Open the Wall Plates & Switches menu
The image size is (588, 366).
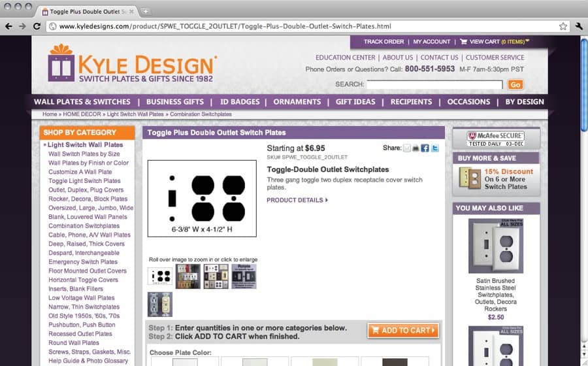pos(82,101)
